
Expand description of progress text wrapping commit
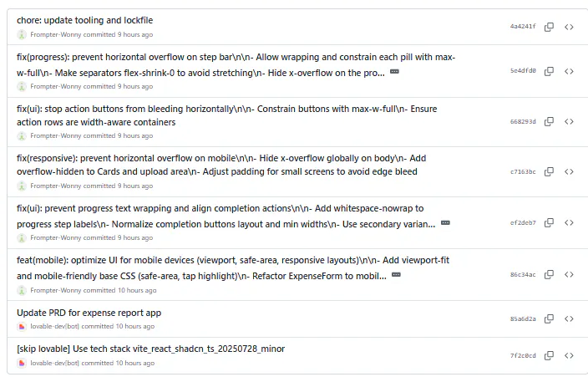point(445,223)
